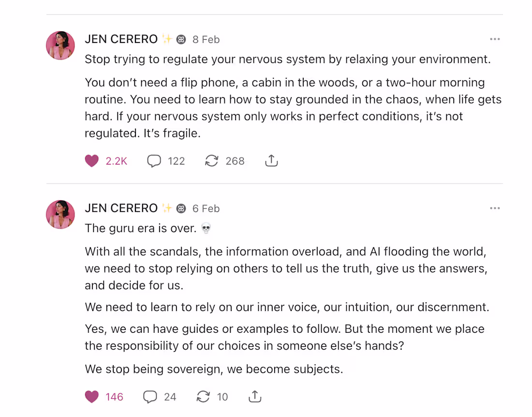Open the JEN CERERO author name on the second post
This screenshot has width=532, height=417.
[121, 208]
